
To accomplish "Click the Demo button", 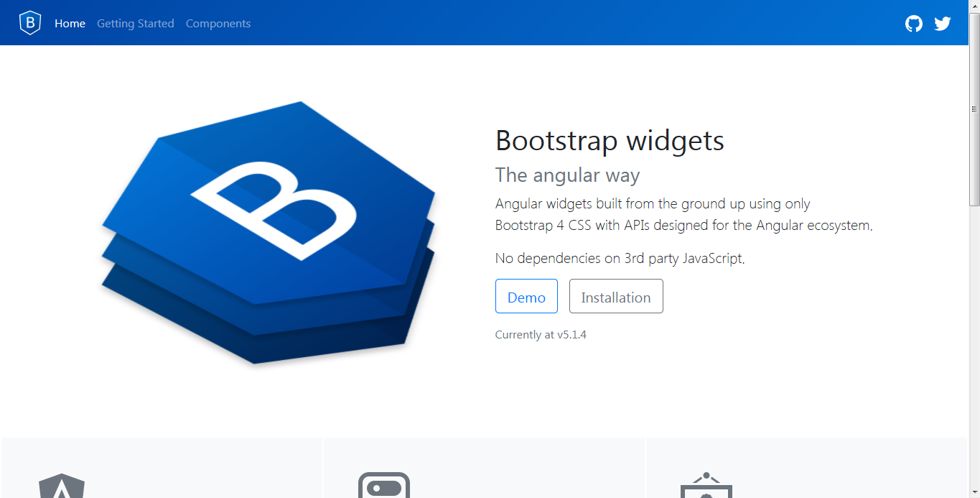I will pyautogui.click(x=526, y=296).
